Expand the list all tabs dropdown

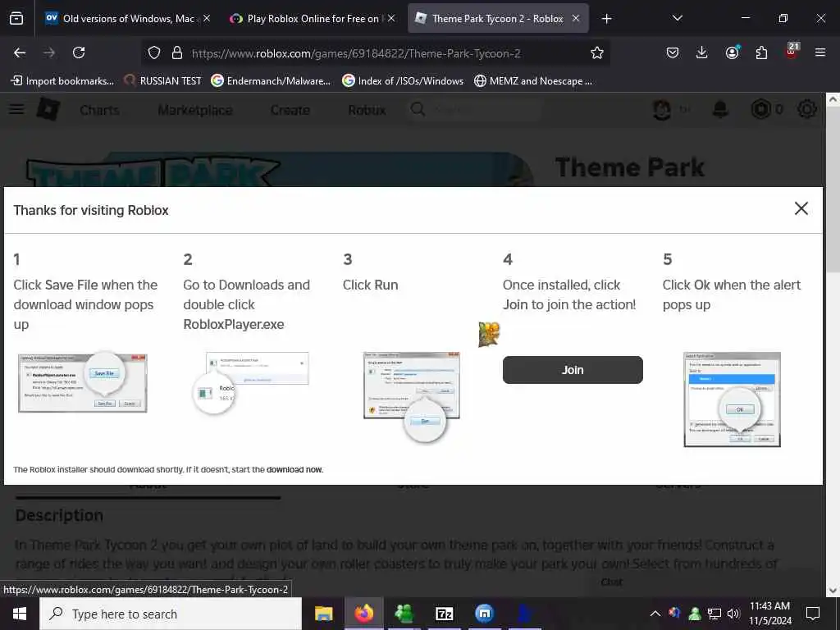click(677, 18)
